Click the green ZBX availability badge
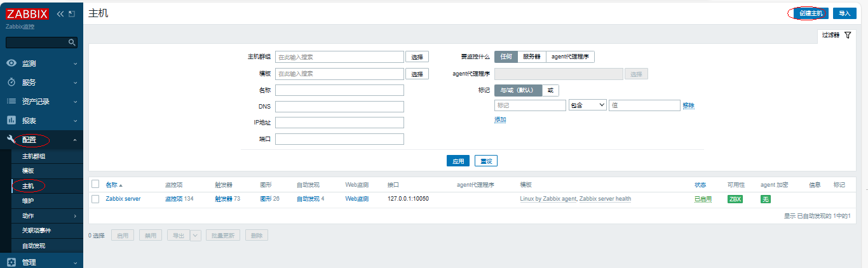The width and height of the screenshot is (868, 268). coord(735,199)
